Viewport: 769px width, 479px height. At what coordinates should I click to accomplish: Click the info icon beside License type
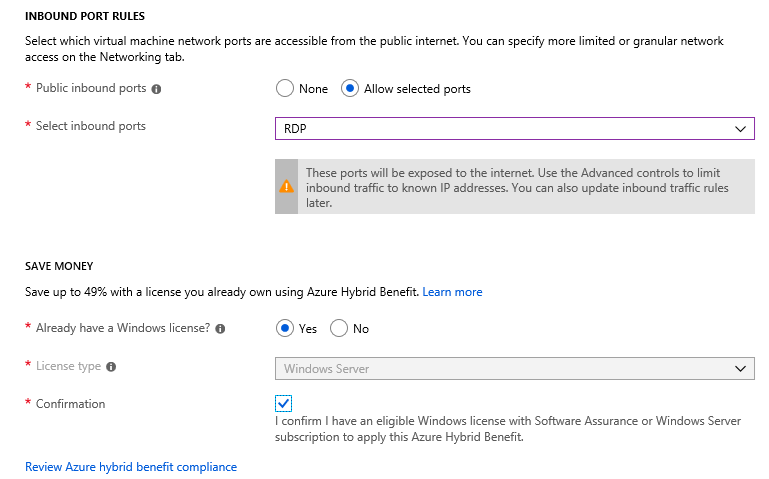click(111, 367)
